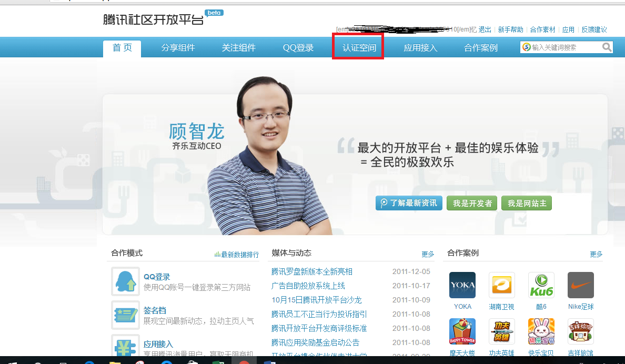Open news 腾讯应用奖励基金启动公告
The width and height of the screenshot is (625, 364).
[x=315, y=342]
